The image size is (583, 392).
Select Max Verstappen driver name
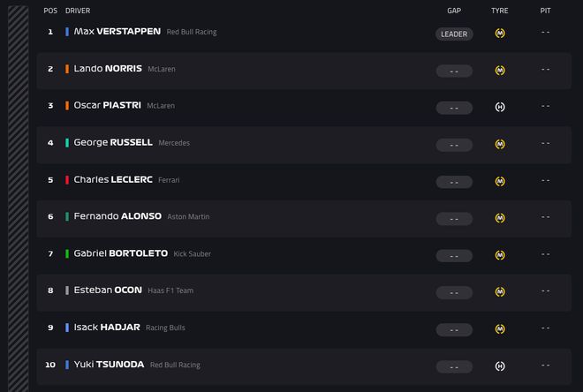click(x=117, y=32)
